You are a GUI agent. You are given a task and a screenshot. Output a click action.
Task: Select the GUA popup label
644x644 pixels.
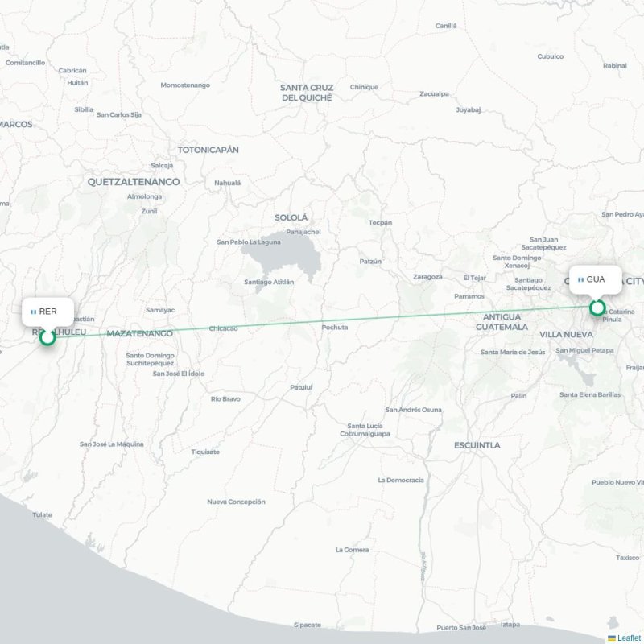click(595, 279)
